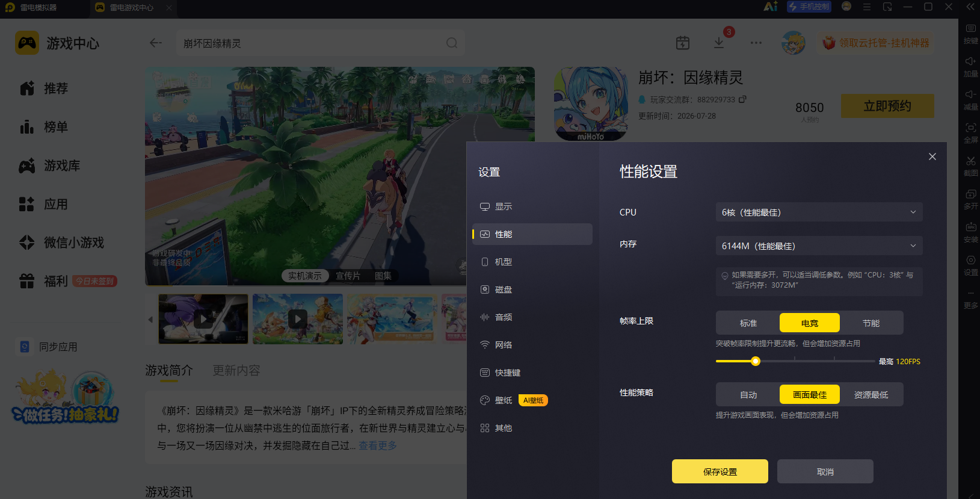This screenshot has width=980, height=499.
Task: Open 网络 network settings
Action: pyautogui.click(x=532, y=345)
